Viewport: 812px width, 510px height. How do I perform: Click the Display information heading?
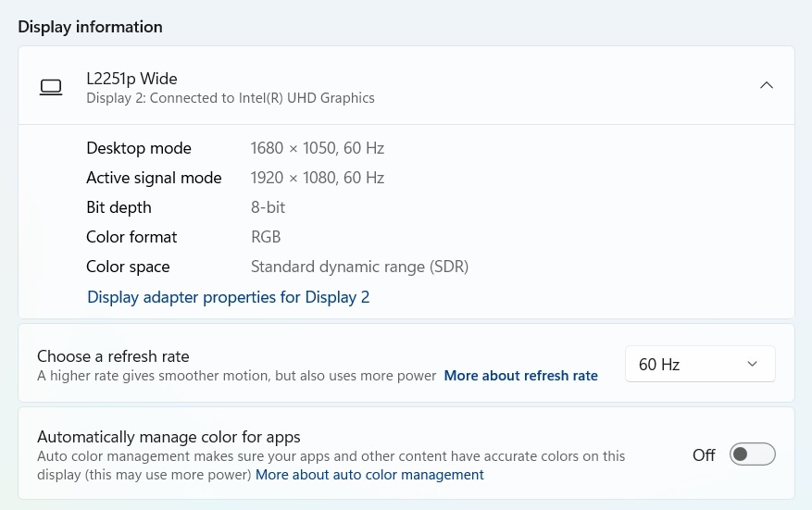tap(90, 27)
